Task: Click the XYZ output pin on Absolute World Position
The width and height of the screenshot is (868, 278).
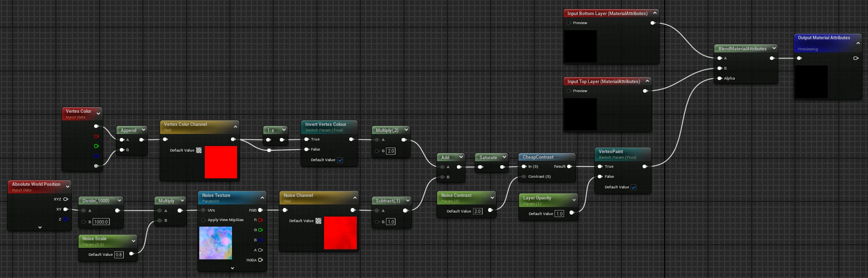Action: (66, 199)
